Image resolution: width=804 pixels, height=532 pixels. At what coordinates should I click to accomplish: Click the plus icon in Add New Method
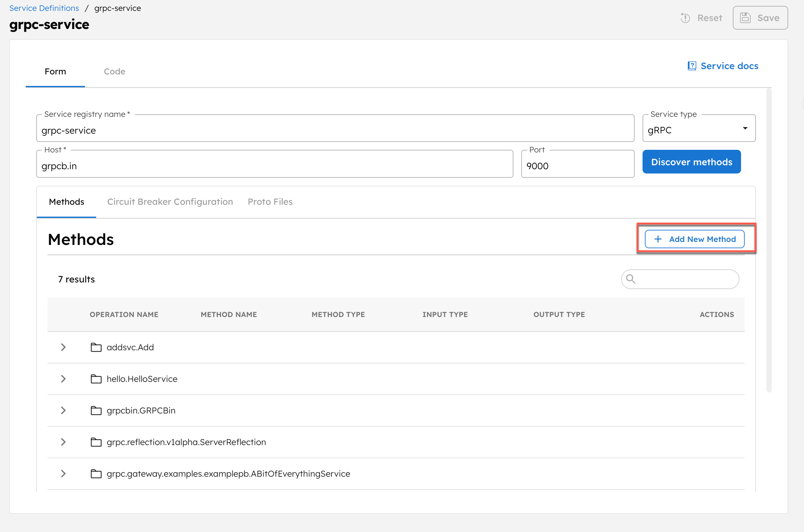[x=658, y=239]
